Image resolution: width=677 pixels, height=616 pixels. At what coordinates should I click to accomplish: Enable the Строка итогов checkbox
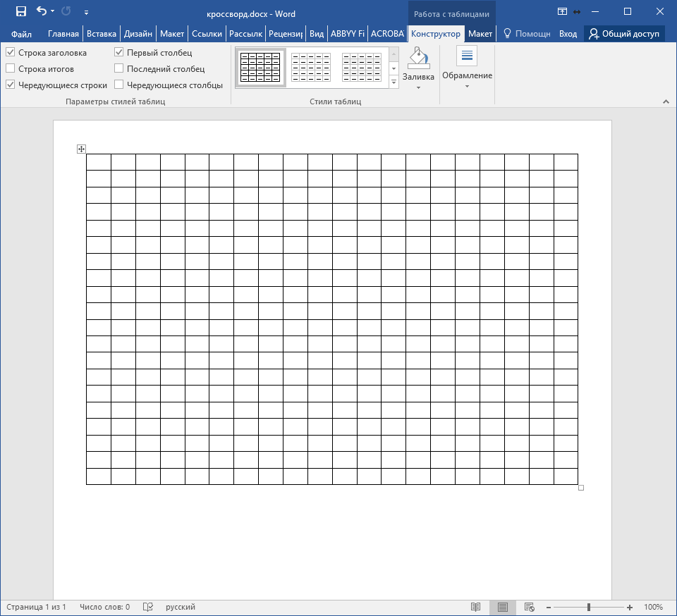coord(11,68)
